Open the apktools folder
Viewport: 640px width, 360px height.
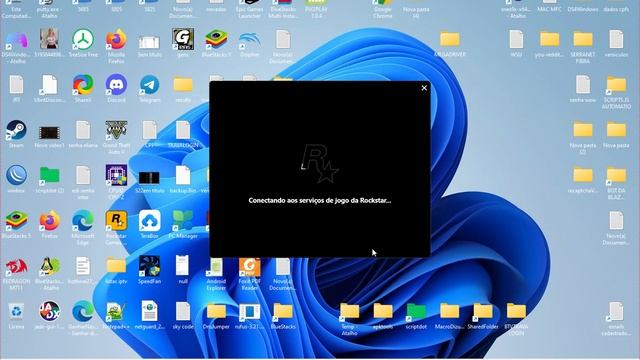383,312
